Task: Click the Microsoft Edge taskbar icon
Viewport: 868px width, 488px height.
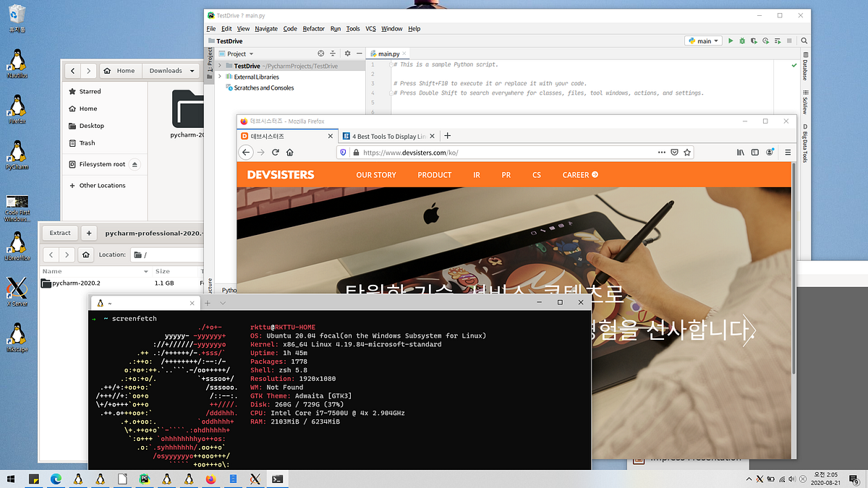Action: pyautogui.click(x=56, y=479)
